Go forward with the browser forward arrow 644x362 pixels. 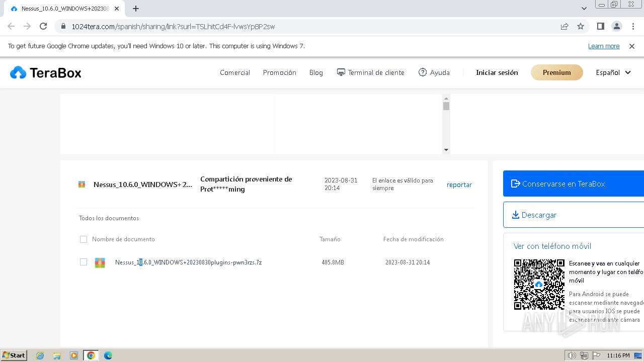click(27, 26)
